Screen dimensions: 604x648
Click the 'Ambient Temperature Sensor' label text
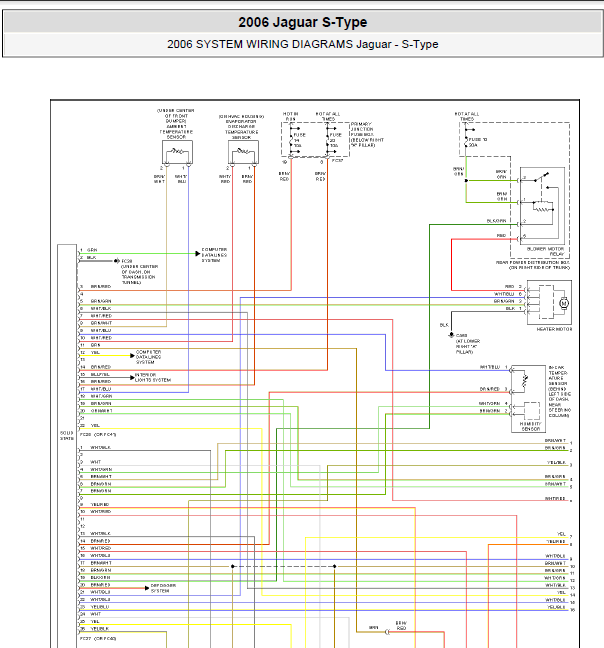pyautogui.click(x=176, y=124)
